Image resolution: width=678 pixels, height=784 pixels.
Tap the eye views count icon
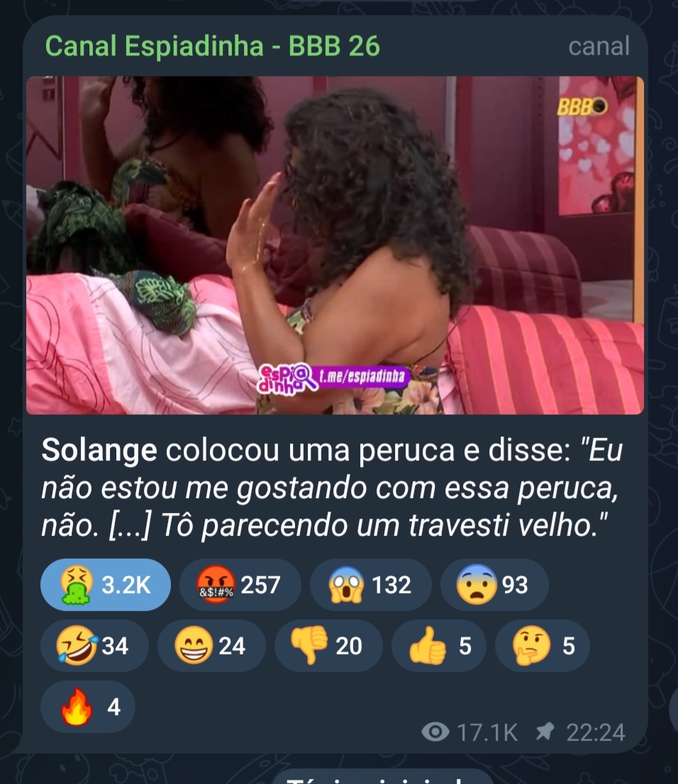[x=435, y=732]
